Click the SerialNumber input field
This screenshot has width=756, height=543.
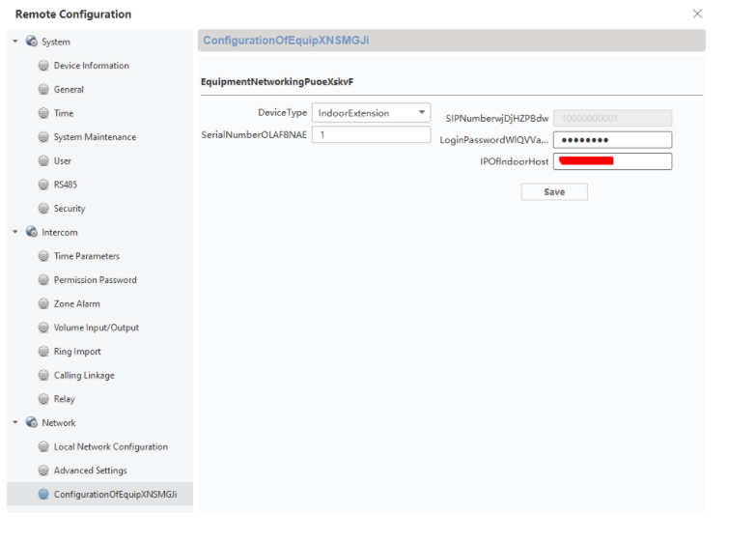(x=371, y=134)
